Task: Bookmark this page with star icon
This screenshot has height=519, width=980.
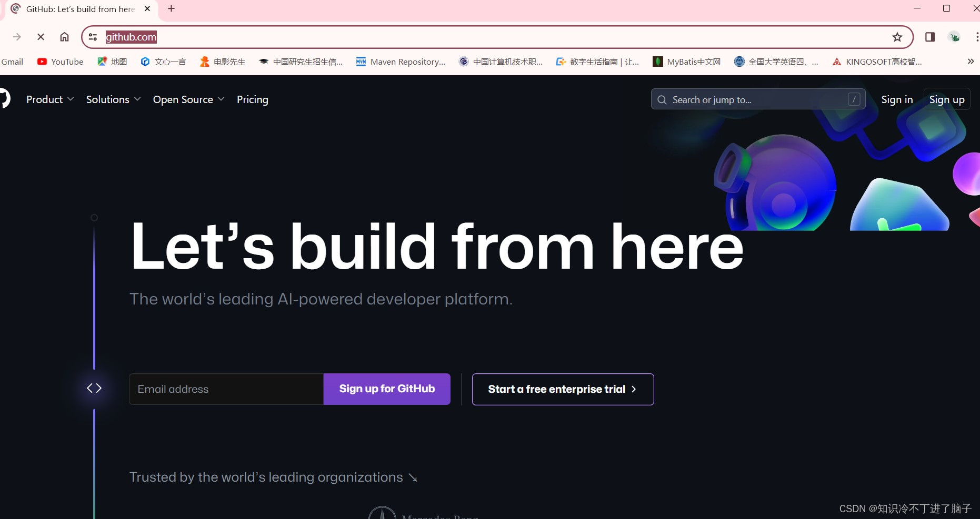Action: pos(897,37)
